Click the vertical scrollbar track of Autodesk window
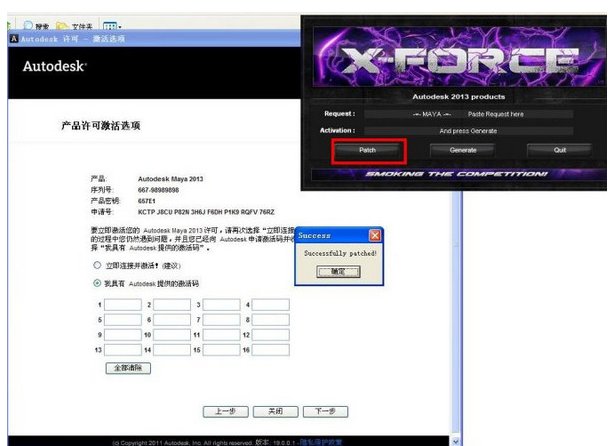 click(x=455, y=313)
